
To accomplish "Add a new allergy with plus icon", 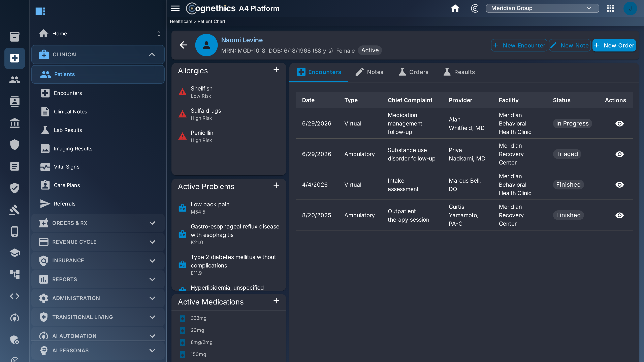I will click(x=276, y=69).
